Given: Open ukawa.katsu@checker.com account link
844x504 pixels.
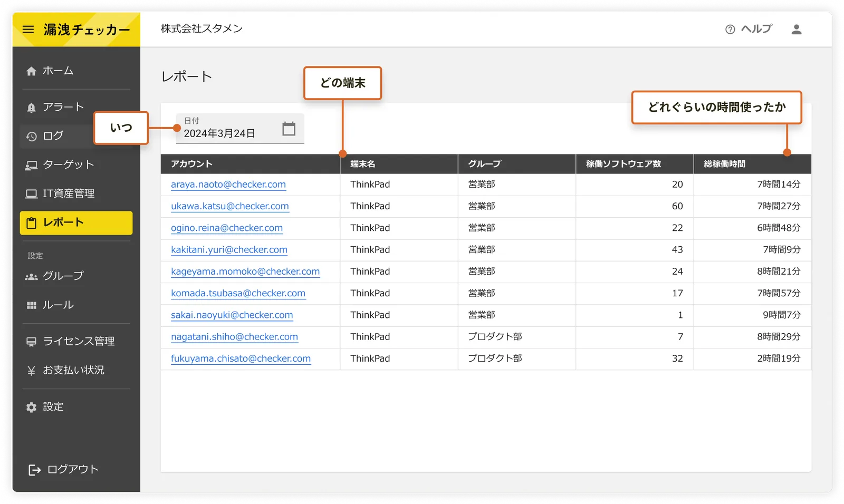Looking at the screenshot, I should pos(230,206).
